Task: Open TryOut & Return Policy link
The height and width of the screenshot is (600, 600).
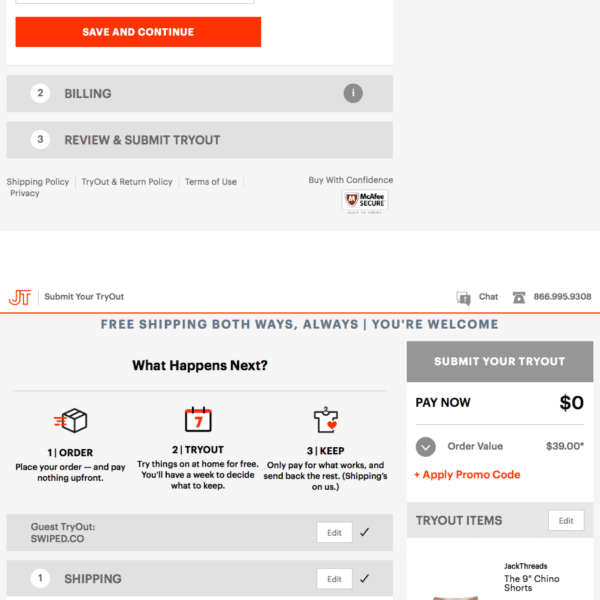Action: [127, 182]
